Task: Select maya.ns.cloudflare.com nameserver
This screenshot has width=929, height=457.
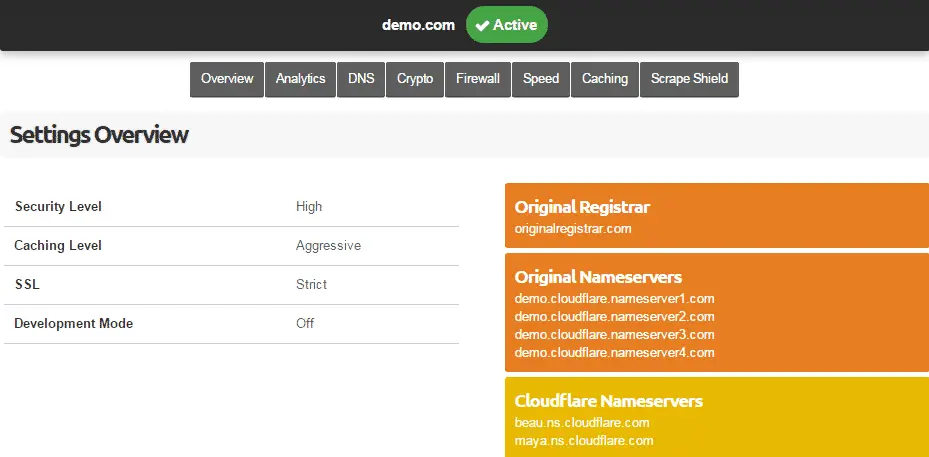Action: [x=584, y=440]
